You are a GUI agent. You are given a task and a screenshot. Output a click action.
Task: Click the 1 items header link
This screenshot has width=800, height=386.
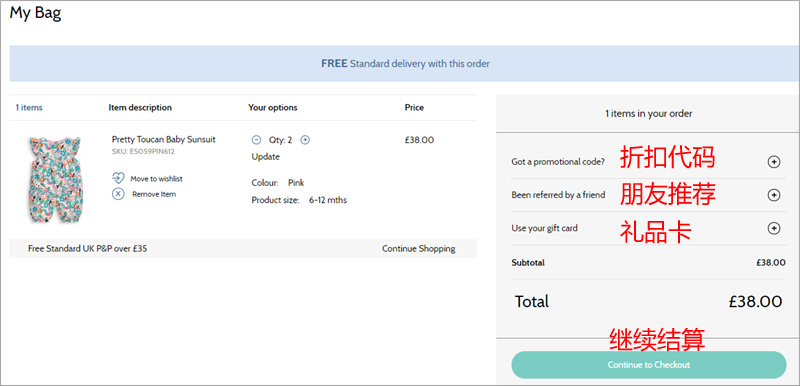(29, 108)
